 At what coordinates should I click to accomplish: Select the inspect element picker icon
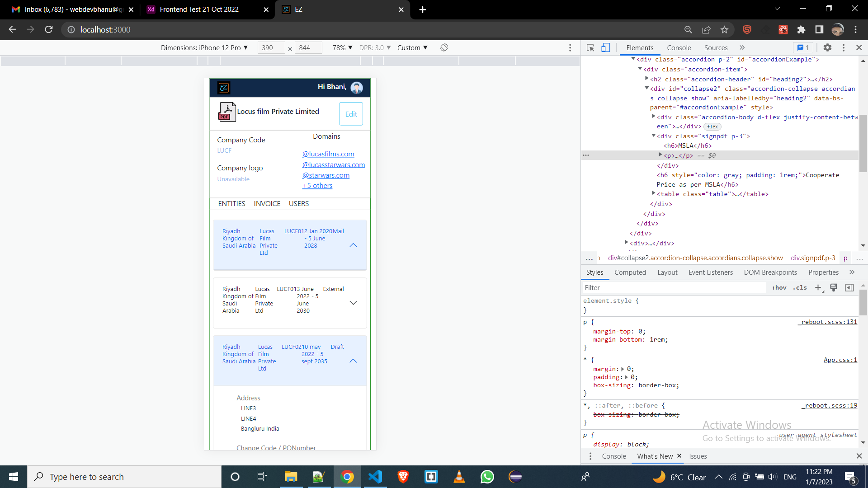[x=590, y=47]
